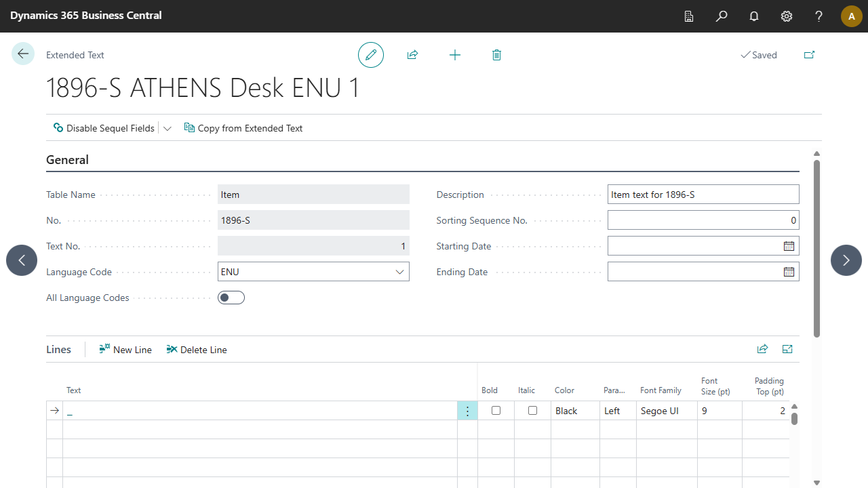Click the share icon in header
Viewport: 868px width, 488px height.
pos(412,55)
